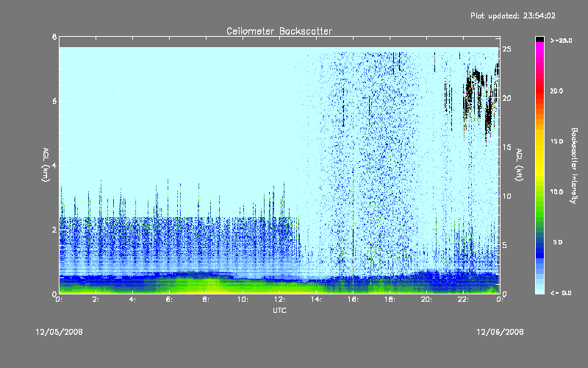
Task: Click the "6:" UTC hour tick label
Action: pyautogui.click(x=170, y=300)
